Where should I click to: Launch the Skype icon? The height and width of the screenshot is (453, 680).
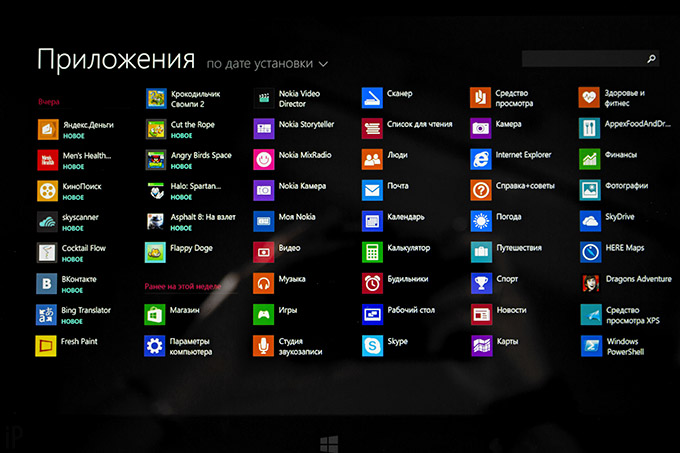click(x=373, y=346)
